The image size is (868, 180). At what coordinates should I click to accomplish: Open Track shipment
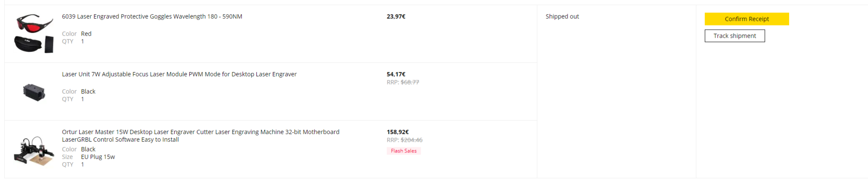[734, 36]
